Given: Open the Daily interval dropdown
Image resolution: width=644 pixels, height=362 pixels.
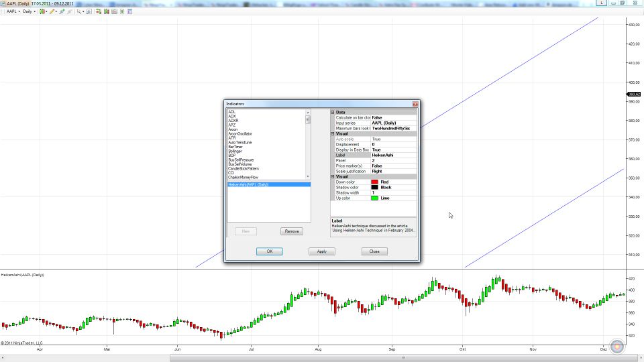Looking at the screenshot, I should pyautogui.click(x=29, y=11).
